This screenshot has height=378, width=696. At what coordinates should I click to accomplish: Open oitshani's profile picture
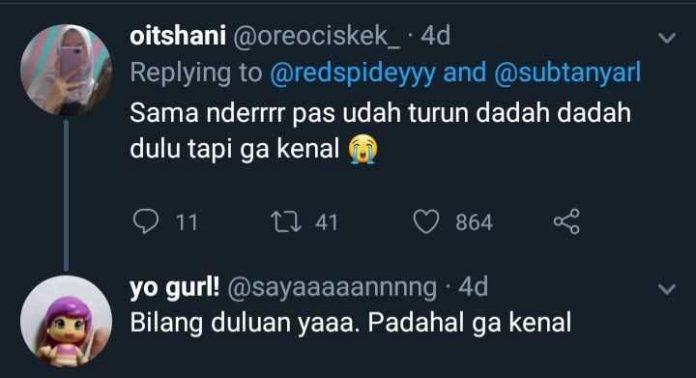(66, 70)
